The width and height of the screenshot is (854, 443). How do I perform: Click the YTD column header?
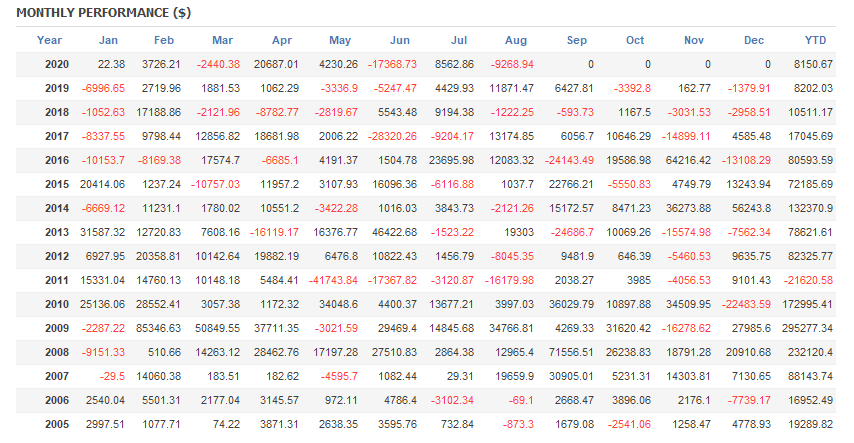[x=815, y=40]
